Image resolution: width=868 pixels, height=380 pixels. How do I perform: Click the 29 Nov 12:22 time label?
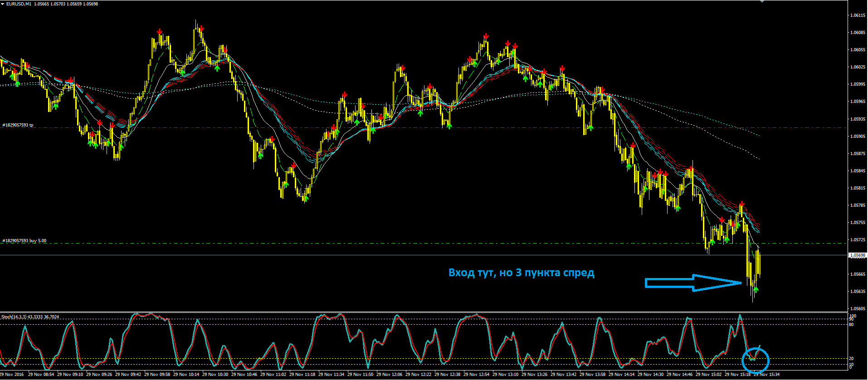tap(418, 375)
